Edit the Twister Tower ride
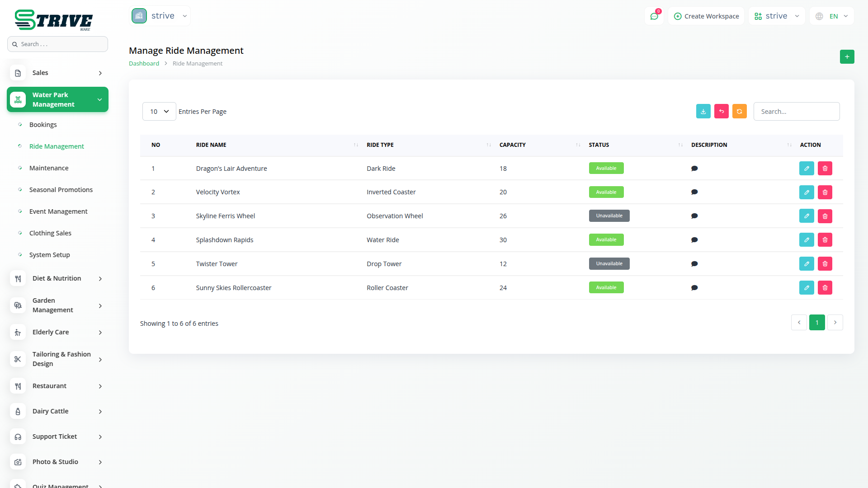 [806, 264]
